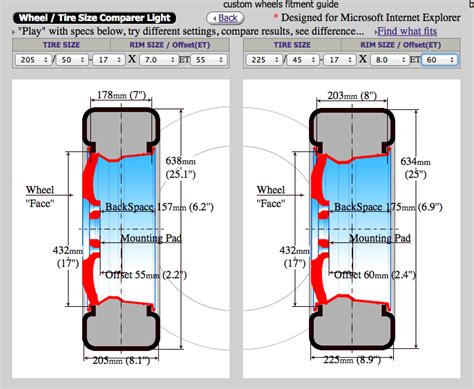Click the BackSpace 157mm (6.2") label

[x=159, y=207]
